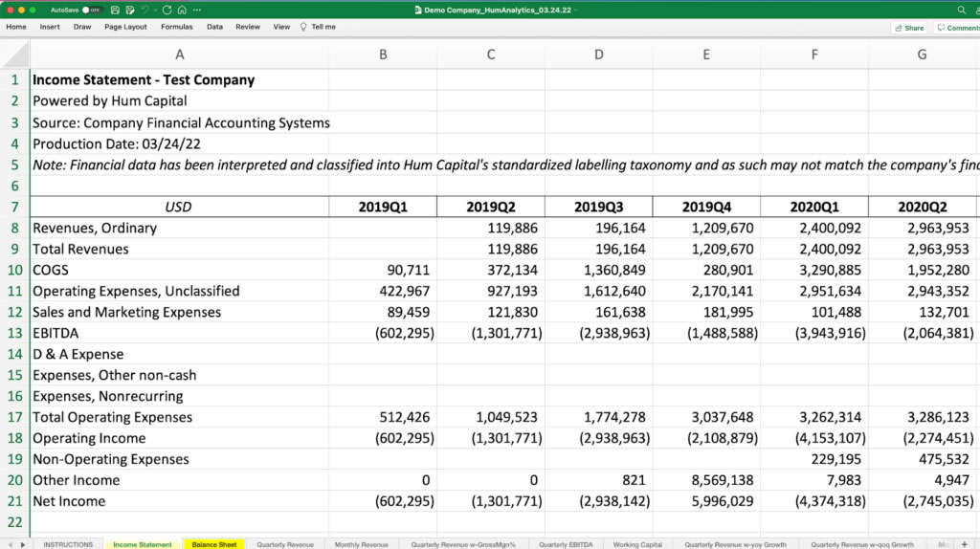Add a new sheet with plus button
Screen dimensions: 980x549
click(x=964, y=544)
